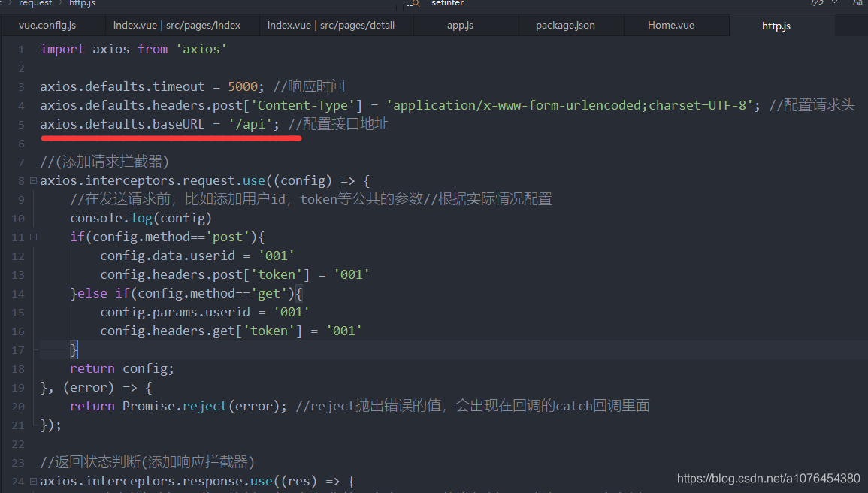Open the expand arrow beside the 1/5 counter
Screen dimensions: 868x493
coord(834,4)
